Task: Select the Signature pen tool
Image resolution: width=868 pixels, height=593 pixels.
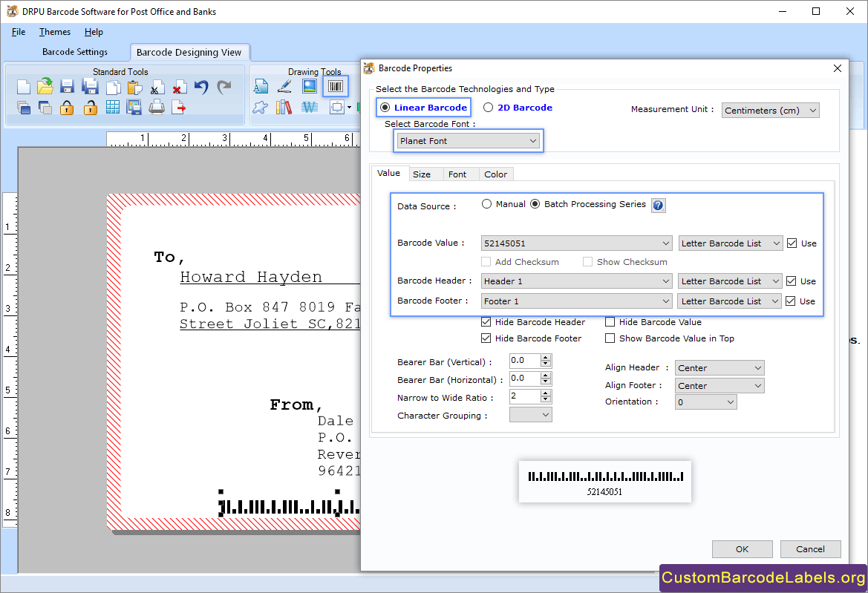Action: tap(284, 86)
